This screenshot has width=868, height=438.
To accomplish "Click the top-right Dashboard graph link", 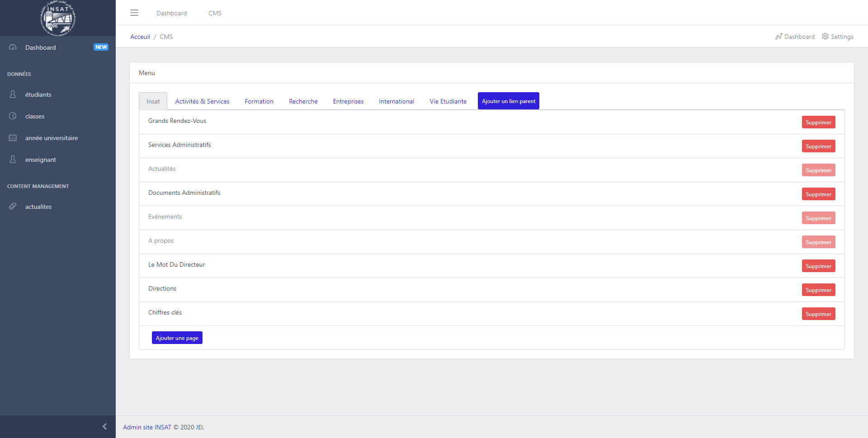I will [x=795, y=37].
